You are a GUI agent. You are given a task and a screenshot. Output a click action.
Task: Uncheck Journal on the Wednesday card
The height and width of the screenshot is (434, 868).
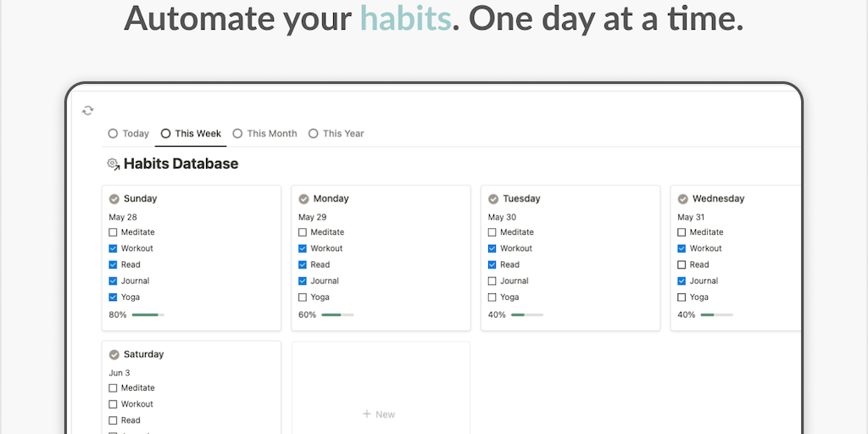click(683, 281)
